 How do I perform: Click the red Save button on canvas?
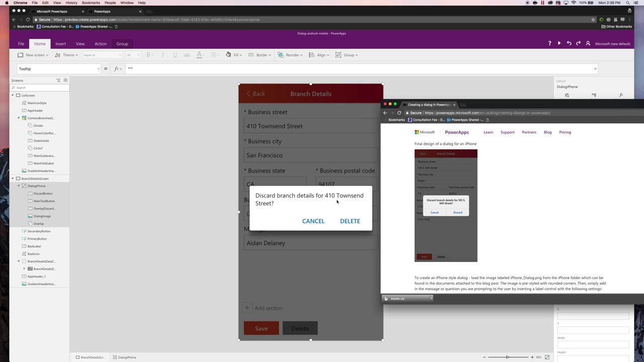coord(261,328)
